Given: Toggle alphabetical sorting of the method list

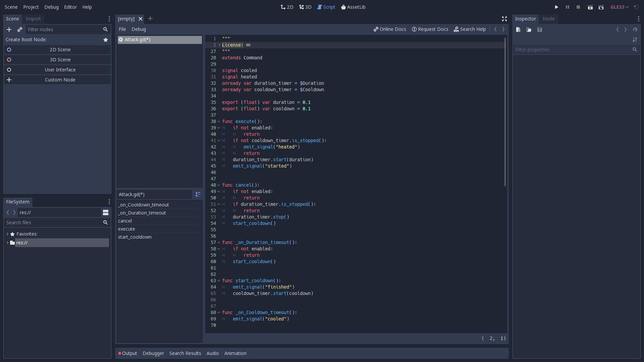Looking at the screenshot, I should pyautogui.click(x=198, y=194).
